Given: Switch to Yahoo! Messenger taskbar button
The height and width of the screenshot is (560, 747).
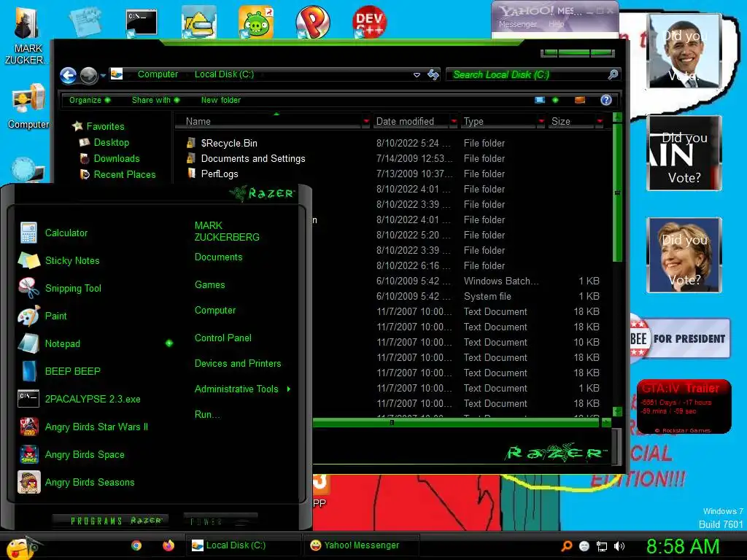Looking at the screenshot, I should click(x=362, y=545).
